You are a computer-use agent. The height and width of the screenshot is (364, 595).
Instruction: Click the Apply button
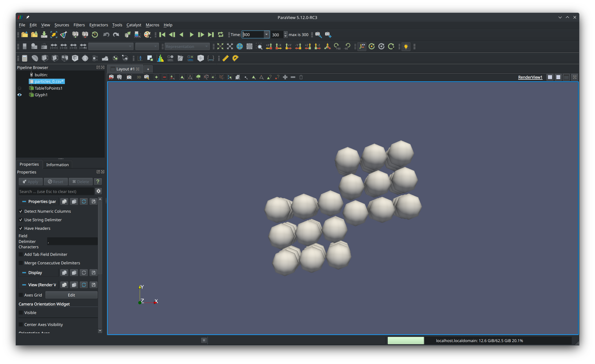[x=30, y=182]
